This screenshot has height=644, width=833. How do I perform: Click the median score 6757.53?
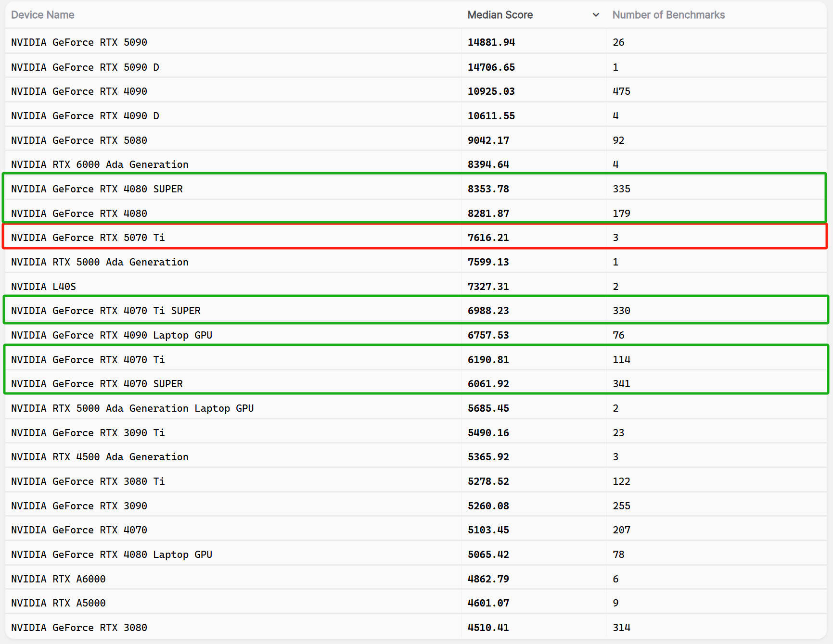[x=488, y=335]
